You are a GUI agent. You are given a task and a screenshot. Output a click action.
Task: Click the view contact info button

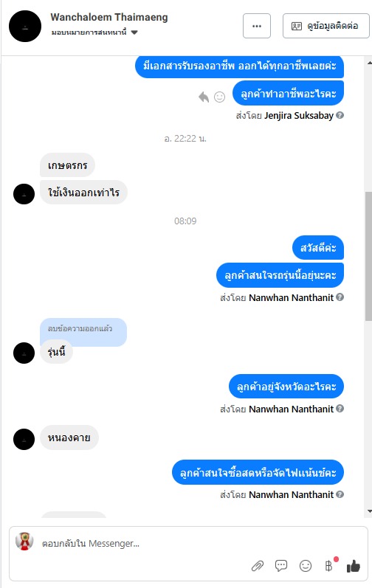(x=326, y=26)
